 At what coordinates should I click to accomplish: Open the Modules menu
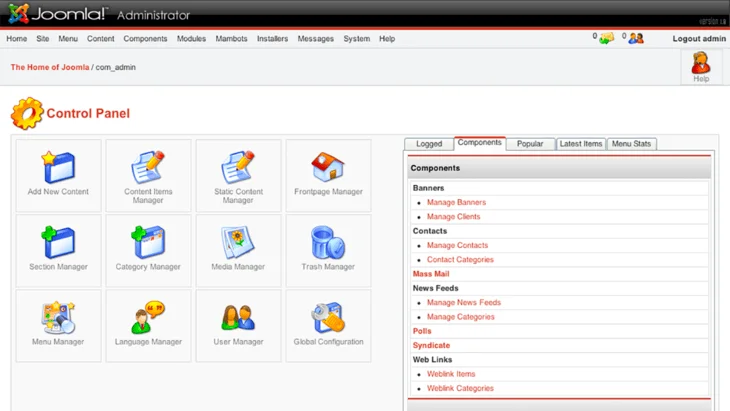point(191,39)
